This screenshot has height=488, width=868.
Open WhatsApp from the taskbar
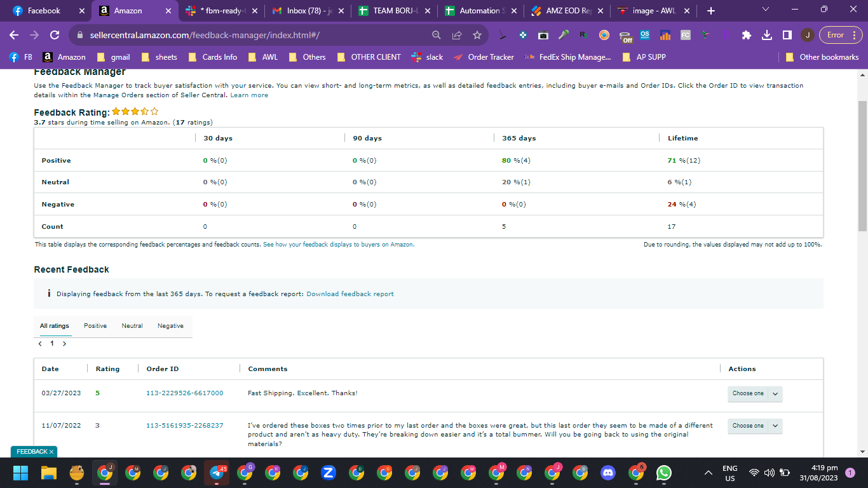(664, 473)
